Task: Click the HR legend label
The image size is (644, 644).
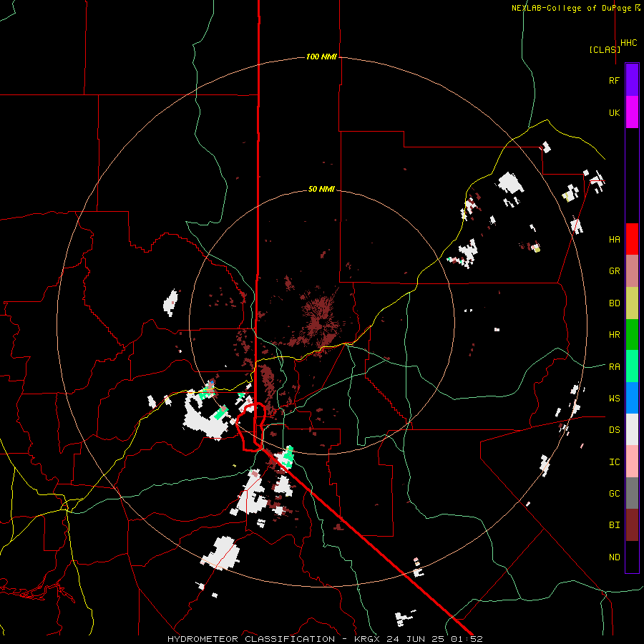Action: point(614,335)
